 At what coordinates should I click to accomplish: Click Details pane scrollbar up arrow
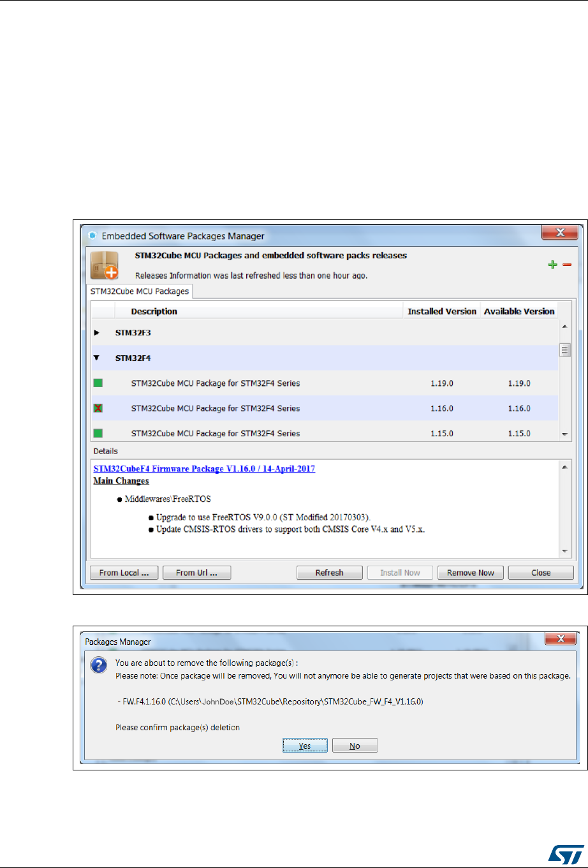[565, 467]
